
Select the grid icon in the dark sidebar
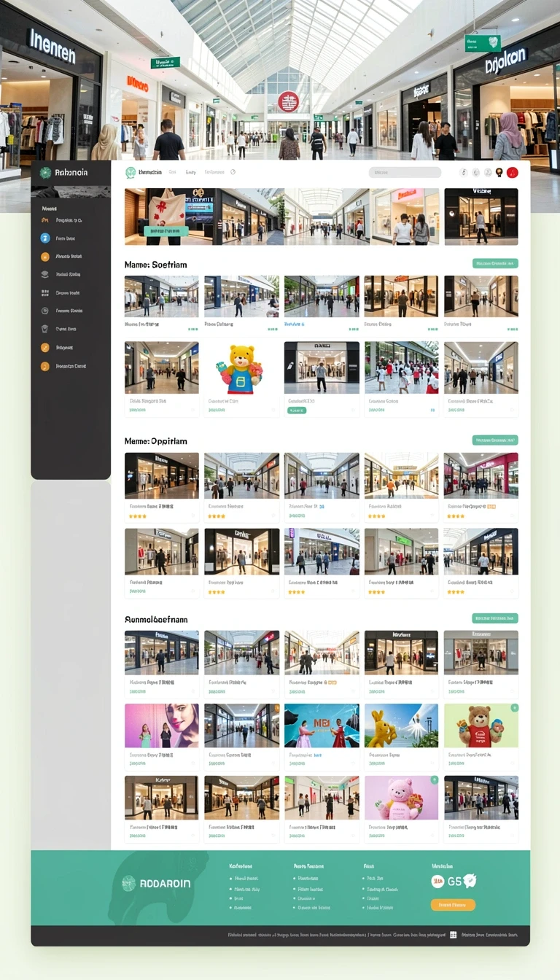coord(44,293)
